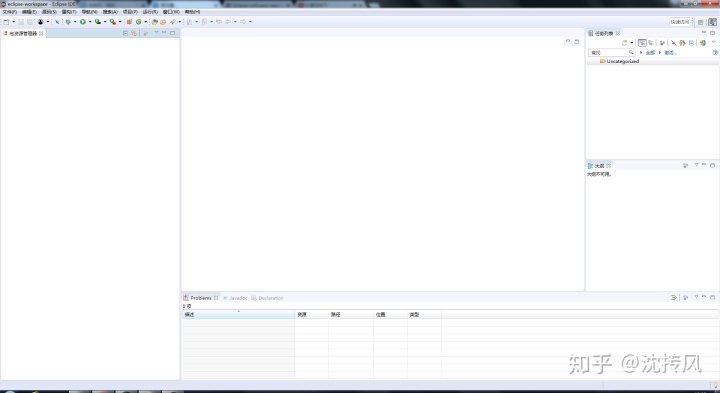Open the 搜索(A) menu
Viewport: 720px width, 393px height.
coord(110,11)
